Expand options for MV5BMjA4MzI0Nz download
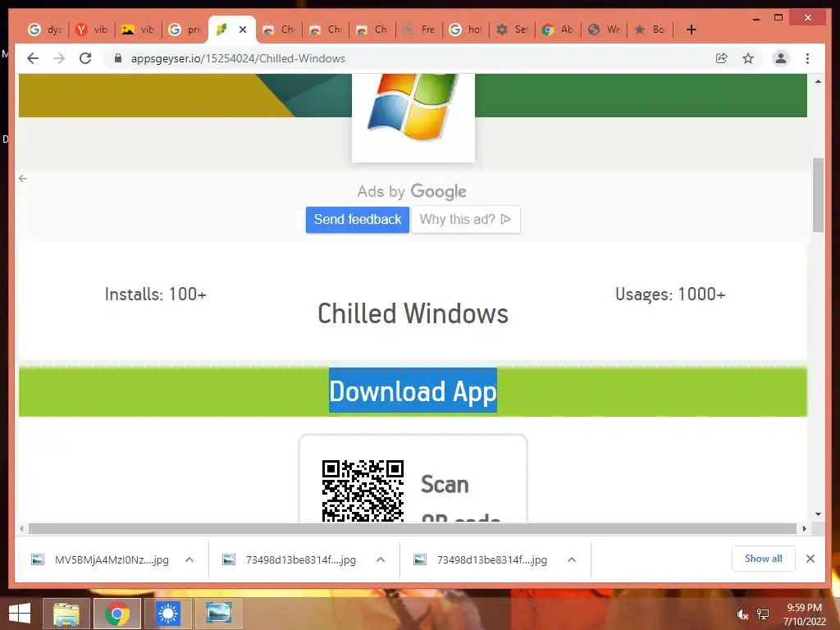 point(189,559)
